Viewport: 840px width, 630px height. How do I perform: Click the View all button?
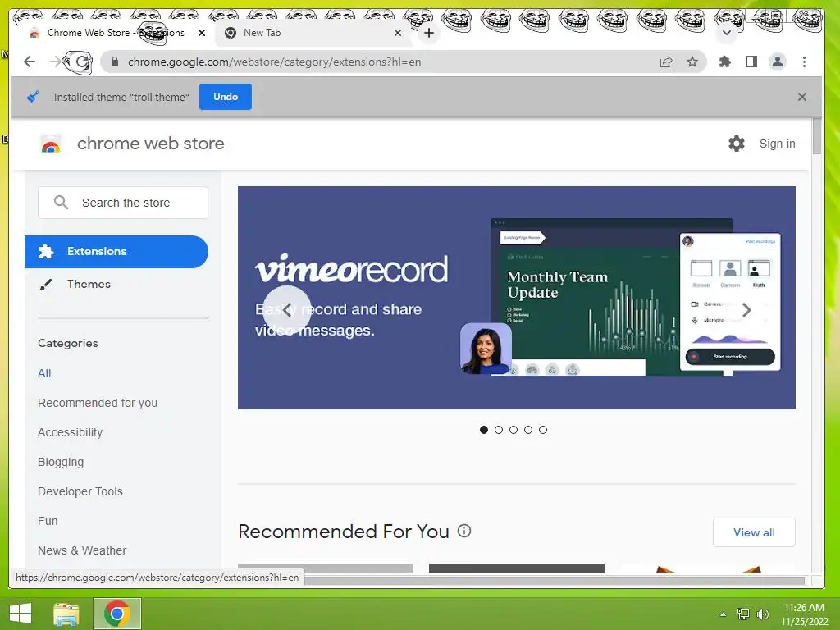coord(754,532)
